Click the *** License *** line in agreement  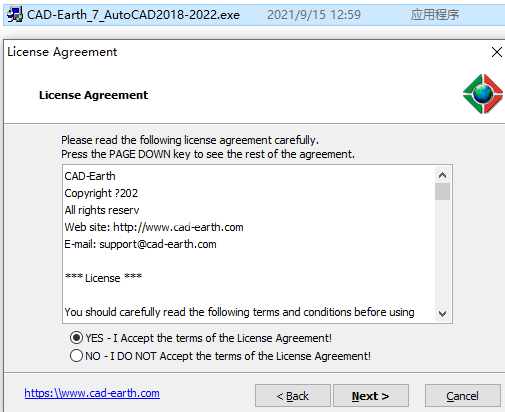click(x=104, y=278)
